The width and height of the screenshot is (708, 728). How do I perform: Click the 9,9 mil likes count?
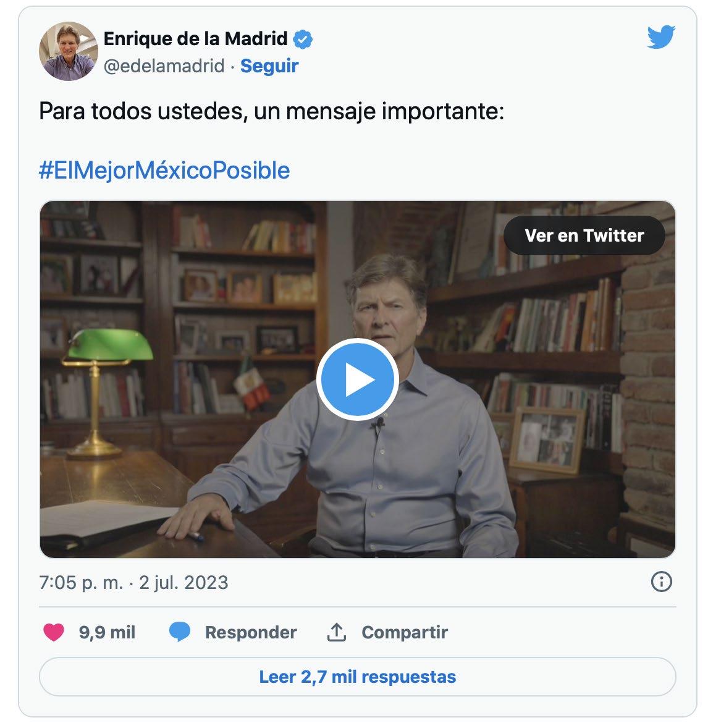click(107, 632)
